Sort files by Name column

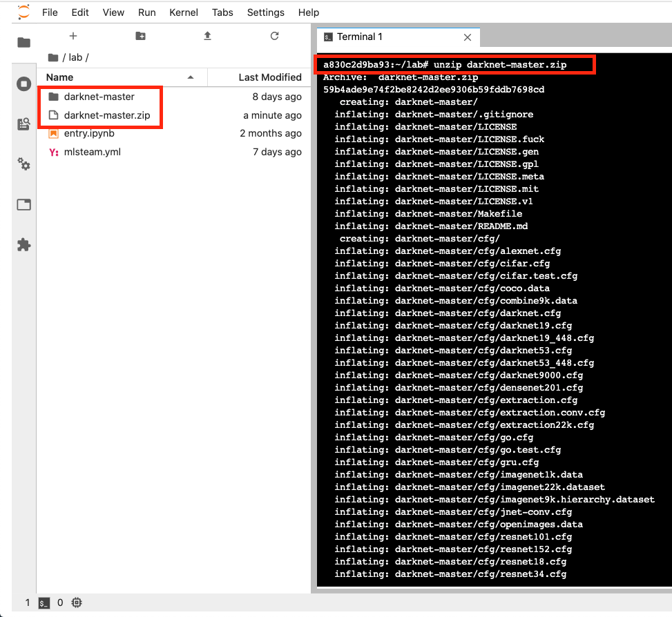click(x=59, y=77)
